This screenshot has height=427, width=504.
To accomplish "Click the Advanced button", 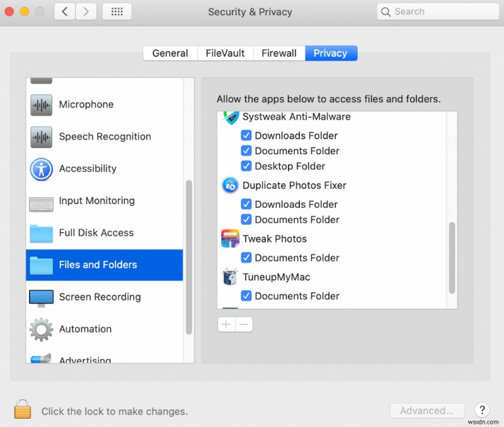I will 427,410.
